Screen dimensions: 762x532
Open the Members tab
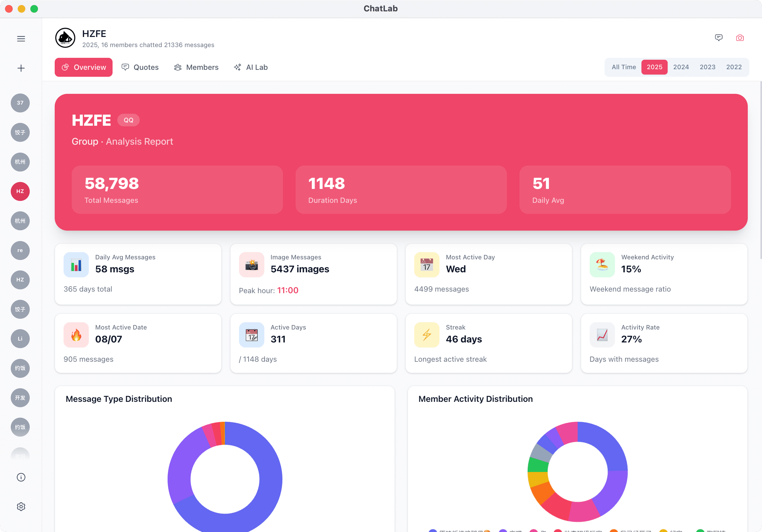[196, 67]
